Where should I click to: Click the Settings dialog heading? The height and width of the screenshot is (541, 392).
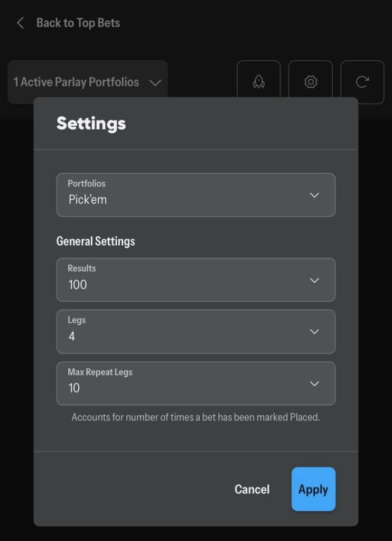[x=91, y=123]
